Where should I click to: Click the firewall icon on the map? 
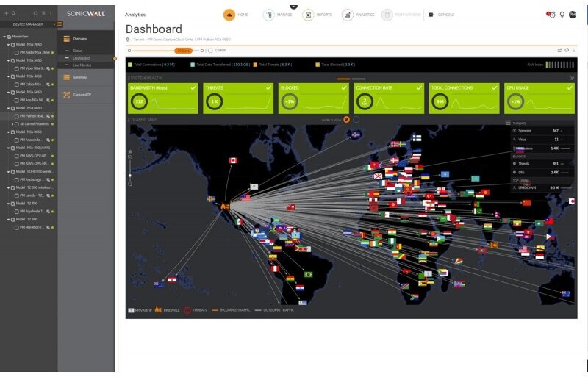[x=225, y=207]
